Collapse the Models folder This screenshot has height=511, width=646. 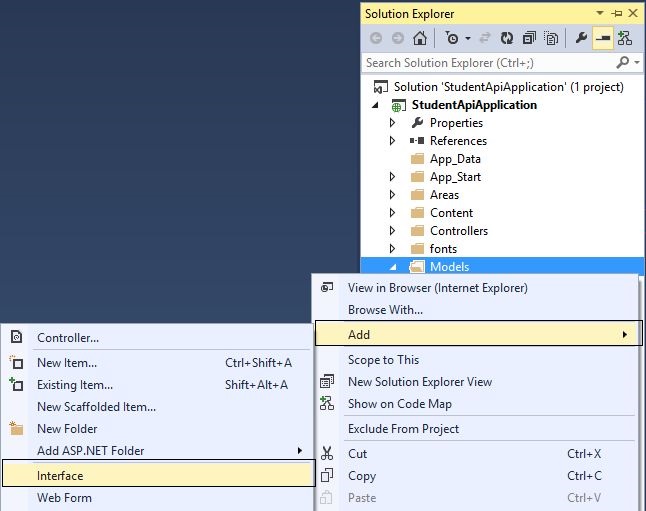coord(393,267)
